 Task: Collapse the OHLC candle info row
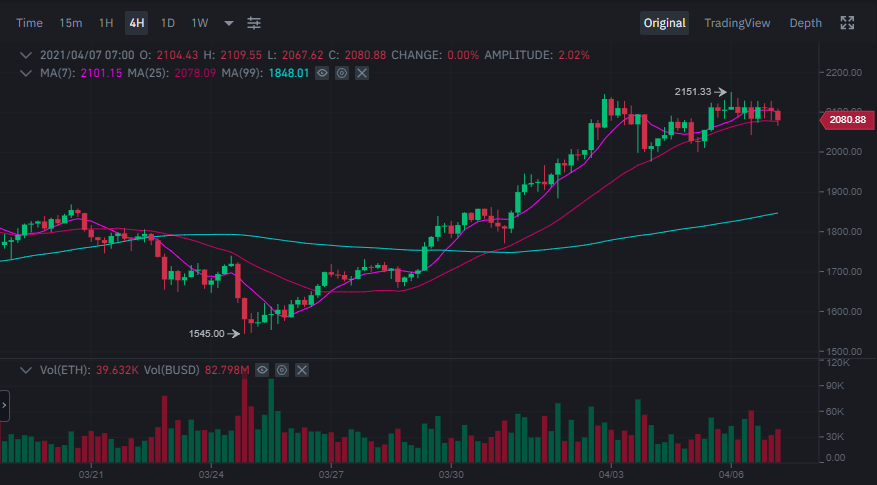[x=27, y=54]
